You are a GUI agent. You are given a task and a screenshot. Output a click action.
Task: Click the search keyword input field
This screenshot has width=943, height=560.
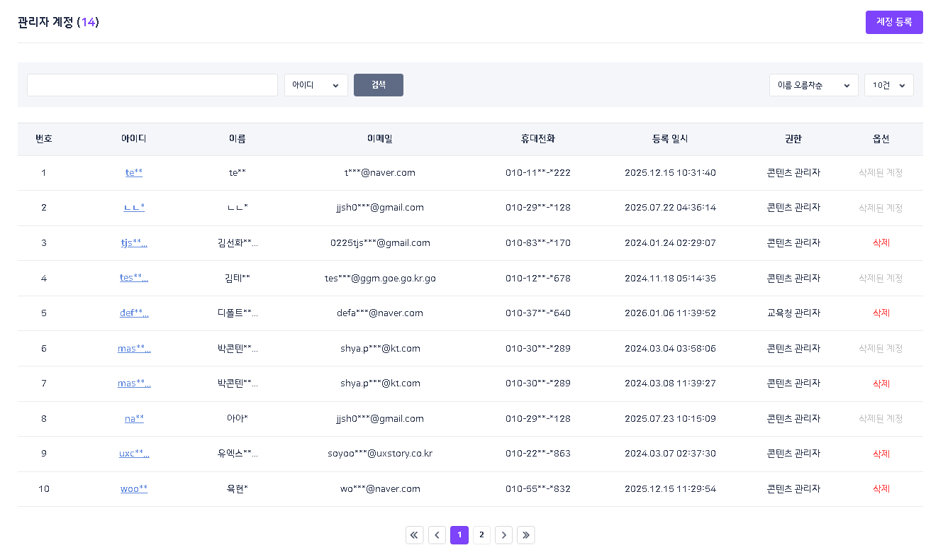point(152,85)
